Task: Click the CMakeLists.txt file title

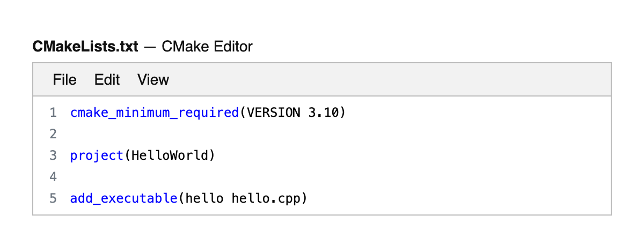Action: pos(85,47)
